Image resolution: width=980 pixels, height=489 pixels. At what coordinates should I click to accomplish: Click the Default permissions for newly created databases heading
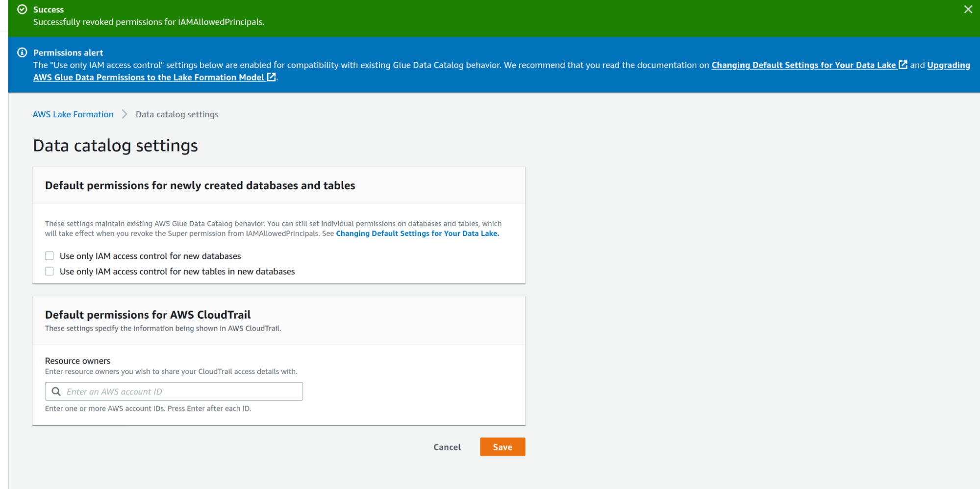(200, 185)
